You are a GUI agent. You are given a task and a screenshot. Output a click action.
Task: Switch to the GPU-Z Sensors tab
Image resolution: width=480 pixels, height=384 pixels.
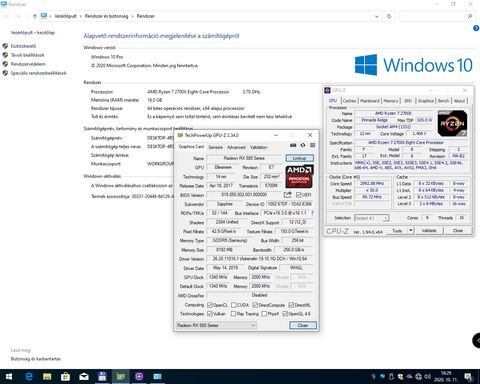pyautogui.click(x=215, y=147)
